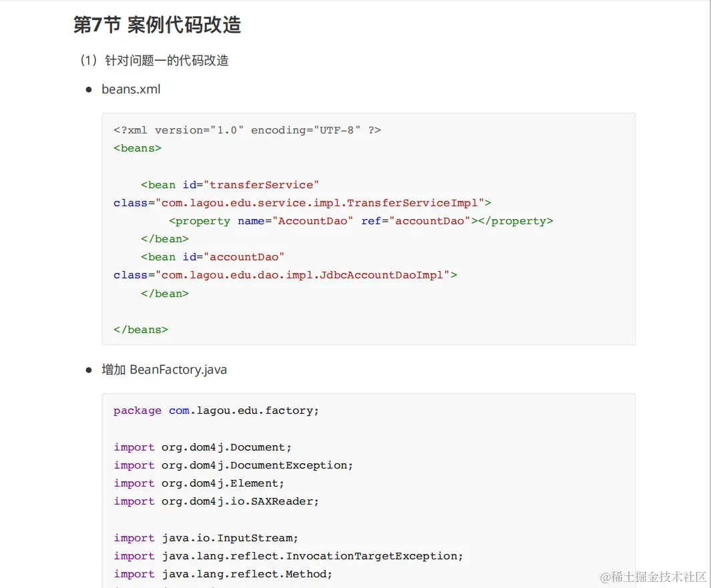The width and height of the screenshot is (711, 588).
Task: Click the closing </beans> tag
Action: (x=141, y=329)
